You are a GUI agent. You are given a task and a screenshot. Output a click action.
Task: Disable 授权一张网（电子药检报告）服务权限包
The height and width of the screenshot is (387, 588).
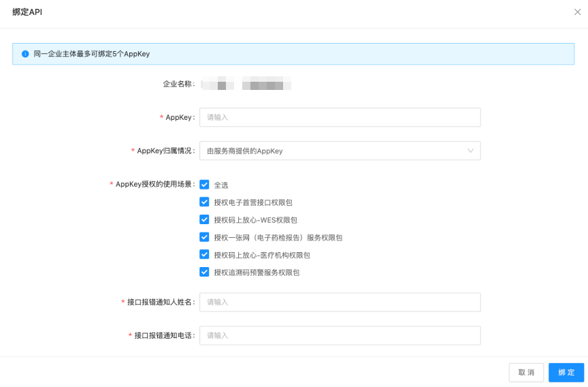point(204,237)
